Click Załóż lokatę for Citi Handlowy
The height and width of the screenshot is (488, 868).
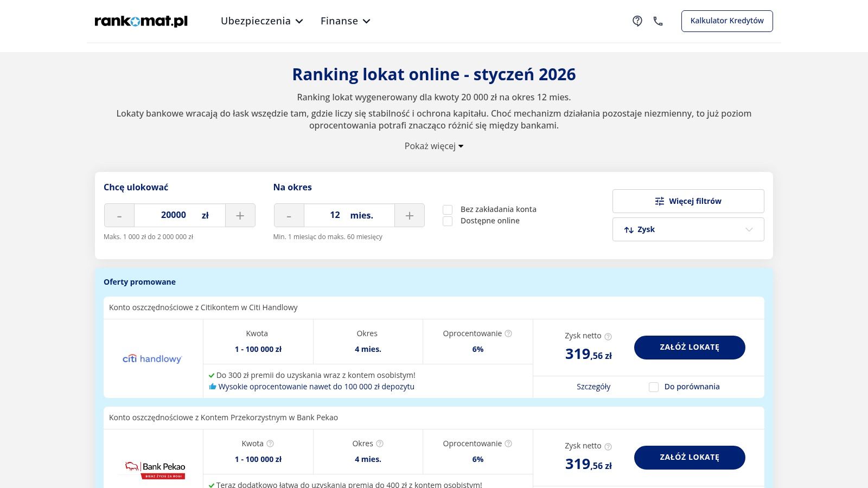(690, 348)
